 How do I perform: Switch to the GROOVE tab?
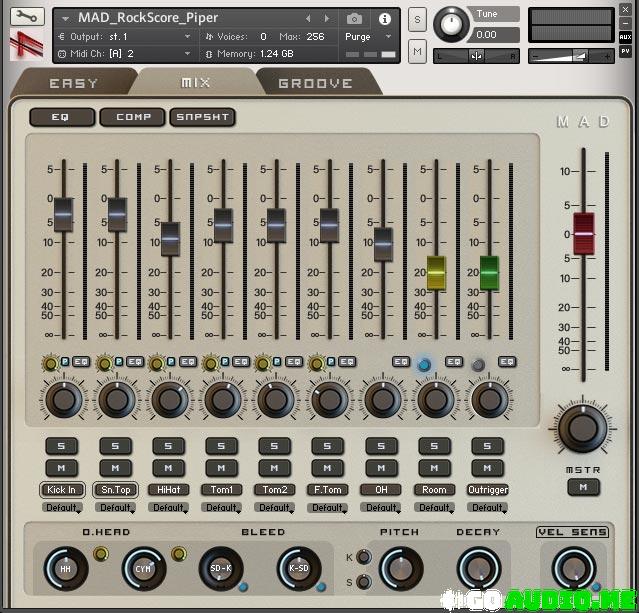click(x=315, y=83)
